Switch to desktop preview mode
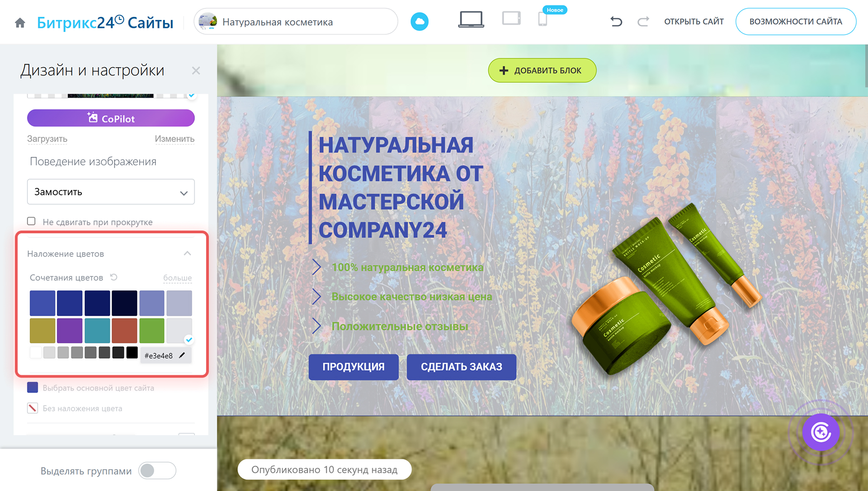868x491 pixels. click(x=471, y=20)
